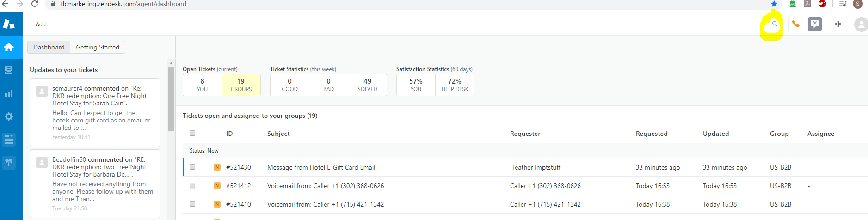This screenshot has height=220, width=868.
Task: Click the updates panel vertical scrollbar
Action: pyautogui.click(x=172, y=99)
